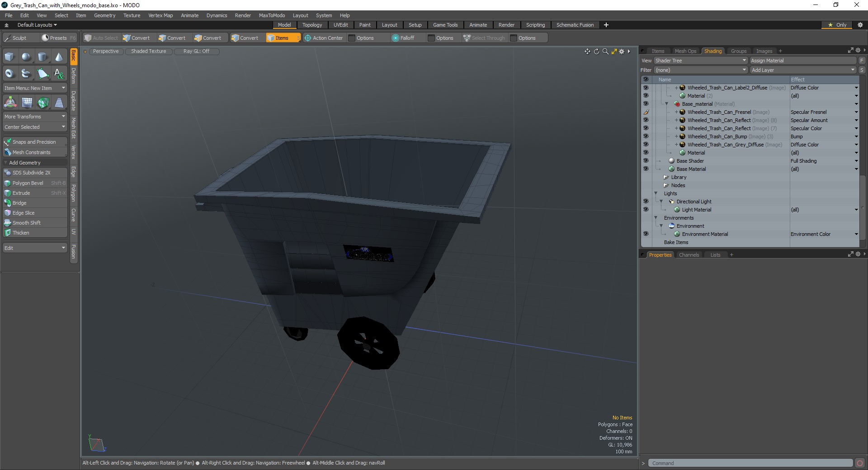Open Default Layouts dropdown

coord(37,25)
